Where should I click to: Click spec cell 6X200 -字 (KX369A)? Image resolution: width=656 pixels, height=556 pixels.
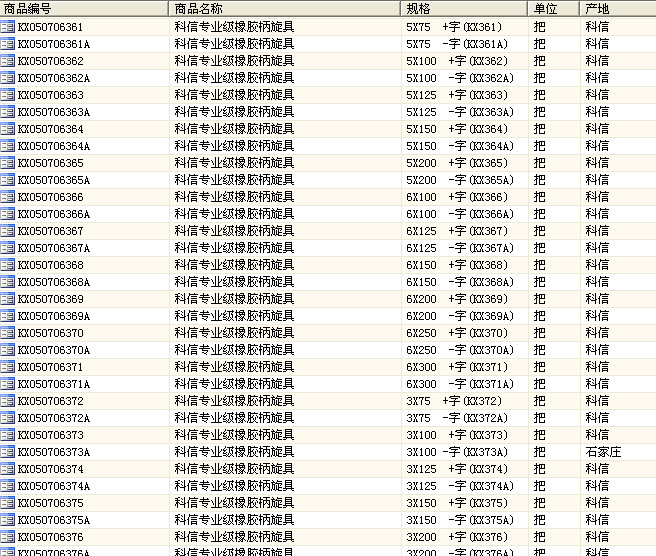[460, 316]
